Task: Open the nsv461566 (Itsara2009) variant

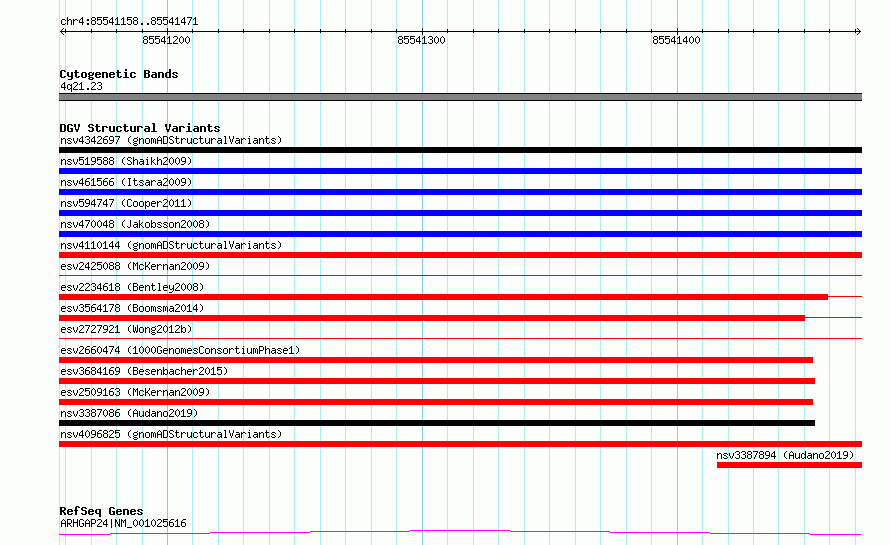Action: [126, 182]
